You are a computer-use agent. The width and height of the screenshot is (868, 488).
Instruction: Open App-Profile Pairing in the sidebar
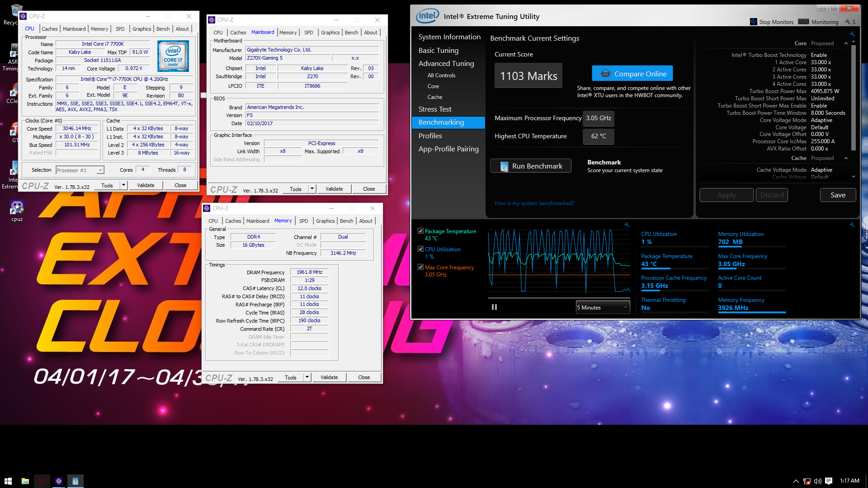pyautogui.click(x=448, y=149)
